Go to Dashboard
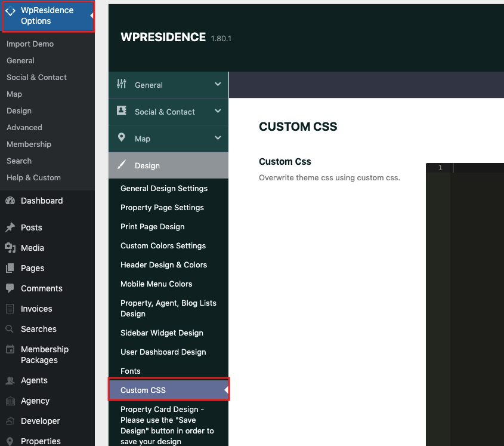This screenshot has height=446, width=504. click(42, 201)
